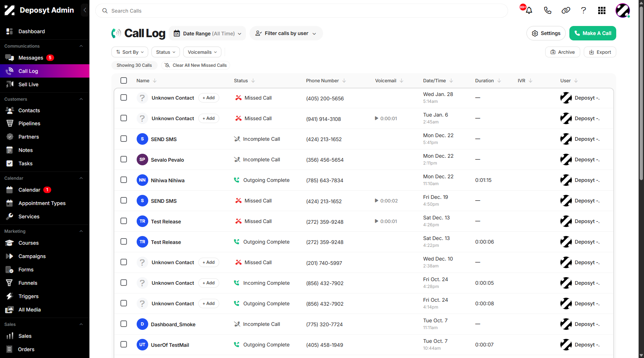The width and height of the screenshot is (644, 358).
Task: Open the Voicemails filter dropdown
Action: [202, 52]
